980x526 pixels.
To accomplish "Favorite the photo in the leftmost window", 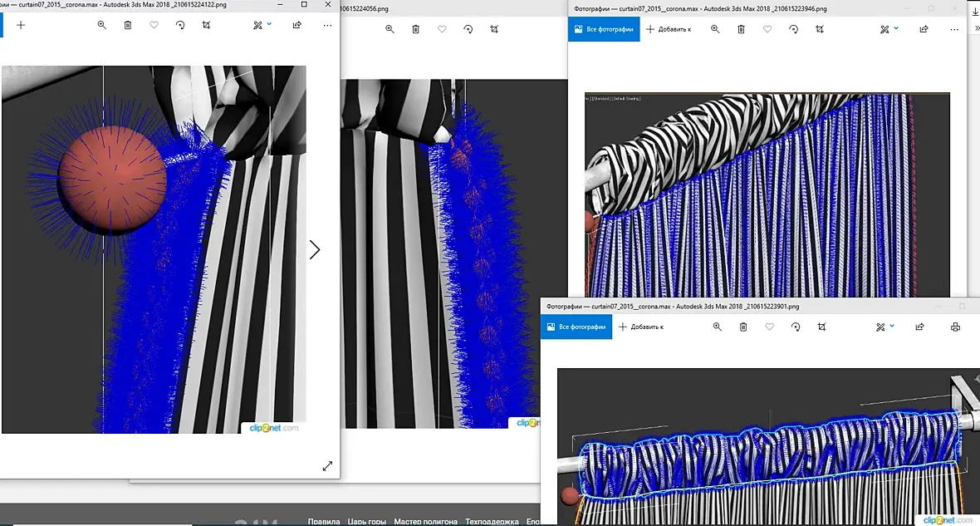I will coord(154,25).
